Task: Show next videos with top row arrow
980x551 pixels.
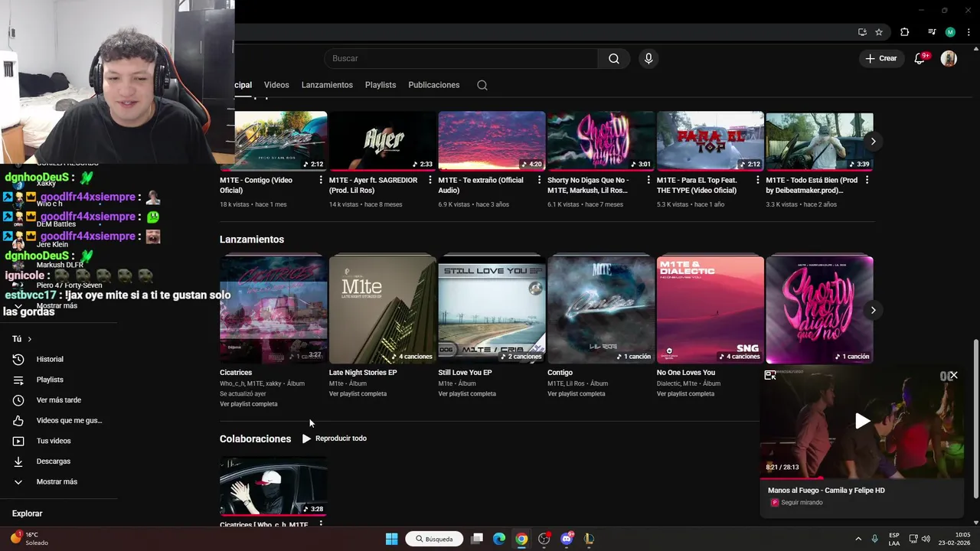Action: (873, 142)
